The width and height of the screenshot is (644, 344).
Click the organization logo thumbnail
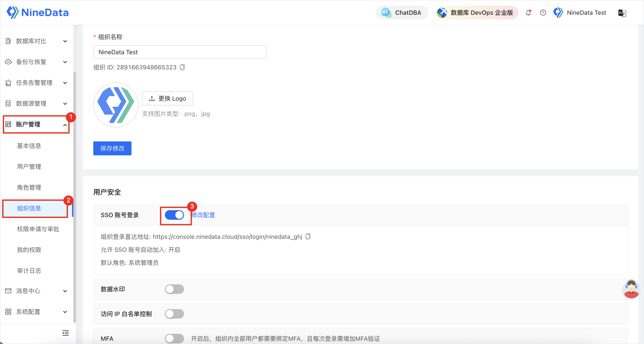coord(116,105)
